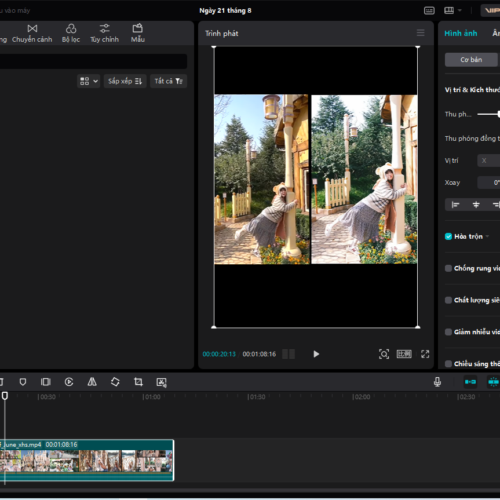
Task: Click the 01:00 mark on timeline ruler
Action: (x=152, y=397)
